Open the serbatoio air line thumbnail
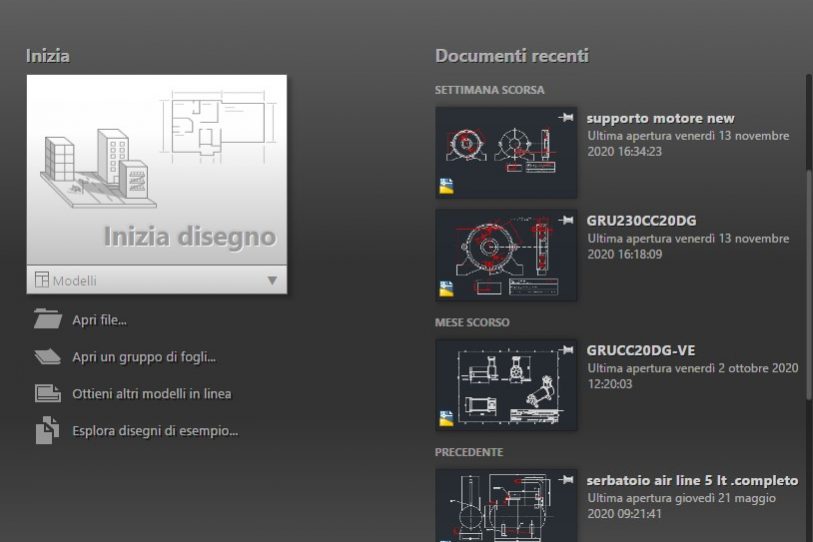 point(506,506)
